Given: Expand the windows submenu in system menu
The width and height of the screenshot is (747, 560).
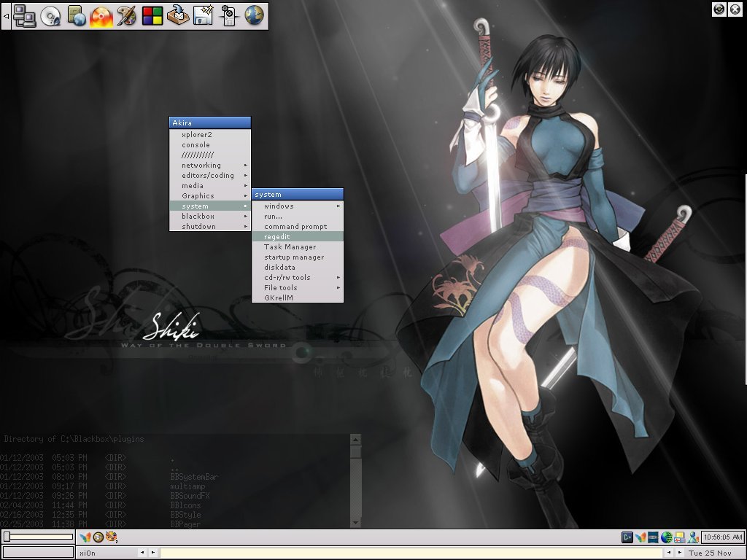Looking at the screenshot, I should point(298,206).
